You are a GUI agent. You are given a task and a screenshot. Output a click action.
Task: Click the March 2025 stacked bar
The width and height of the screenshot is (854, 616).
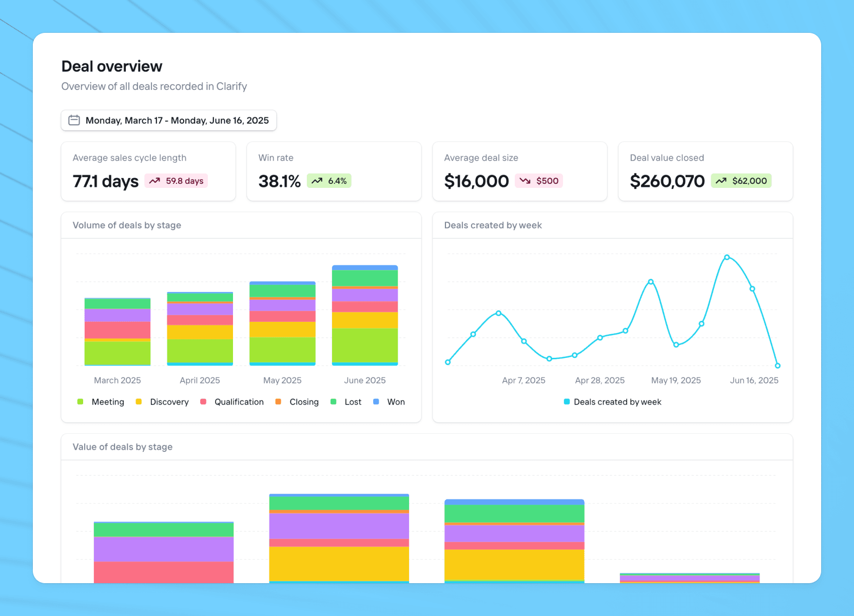[x=118, y=332]
